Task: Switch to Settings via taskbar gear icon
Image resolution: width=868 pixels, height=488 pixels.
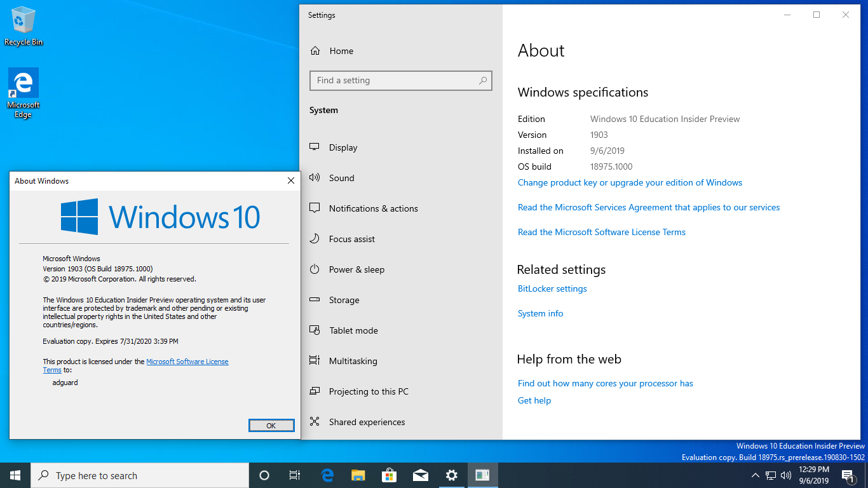Action: 451,475
